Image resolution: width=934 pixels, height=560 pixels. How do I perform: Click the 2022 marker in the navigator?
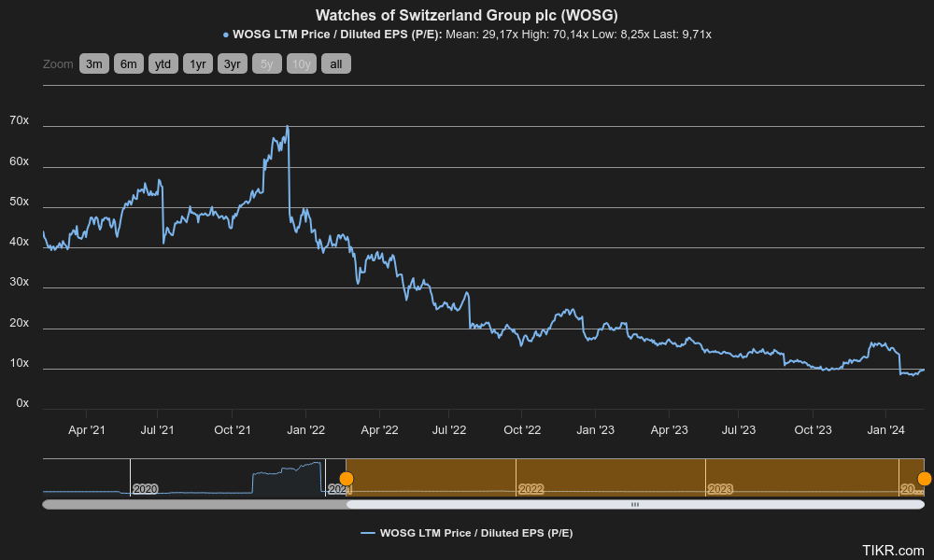pos(531,489)
